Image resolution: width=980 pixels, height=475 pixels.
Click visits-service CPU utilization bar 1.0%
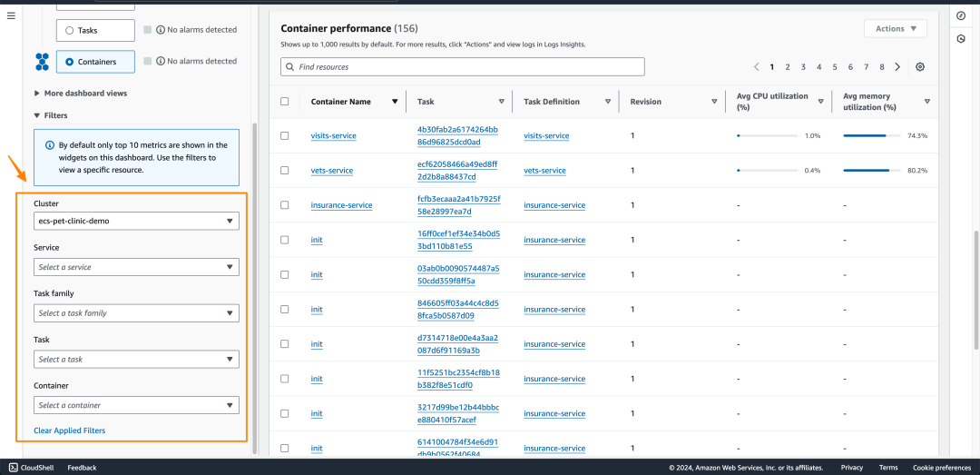[768, 136]
